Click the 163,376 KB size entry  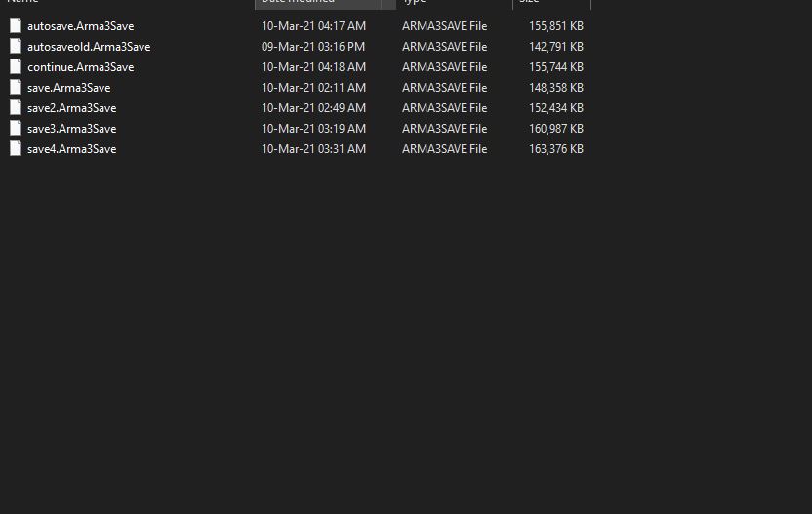pyautogui.click(x=556, y=149)
